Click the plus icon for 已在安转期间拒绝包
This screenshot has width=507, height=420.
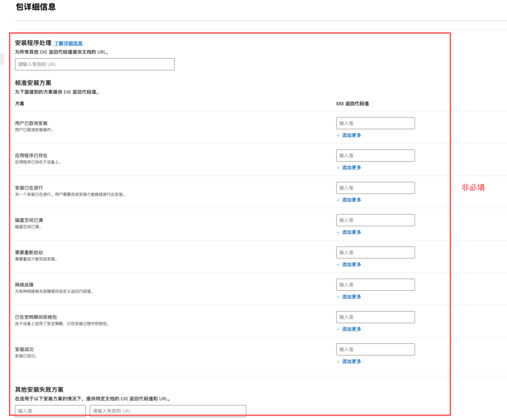click(x=338, y=330)
